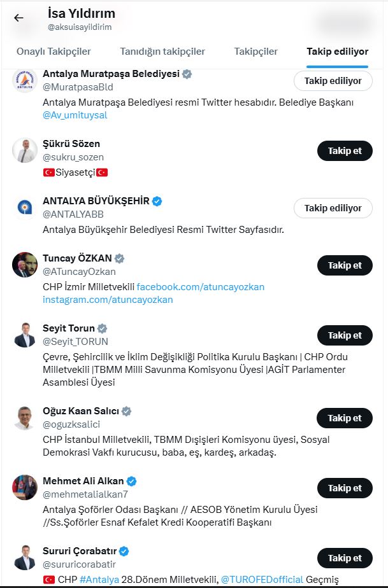Click Takip ediliyor button for ANTALYA BÜYÜKŞEHİR
The image size is (388, 588).
point(332,207)
